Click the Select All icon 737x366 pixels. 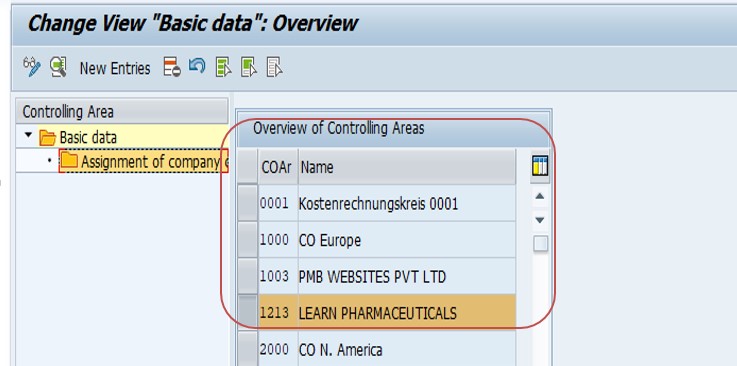[223, 67]
